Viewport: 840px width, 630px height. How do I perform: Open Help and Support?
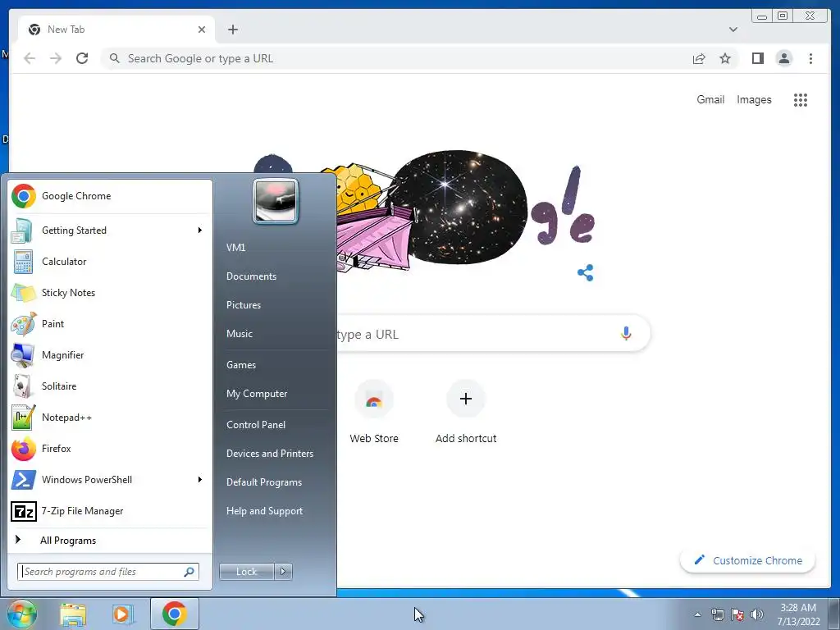pyautogui.click(x=265, y=511)
